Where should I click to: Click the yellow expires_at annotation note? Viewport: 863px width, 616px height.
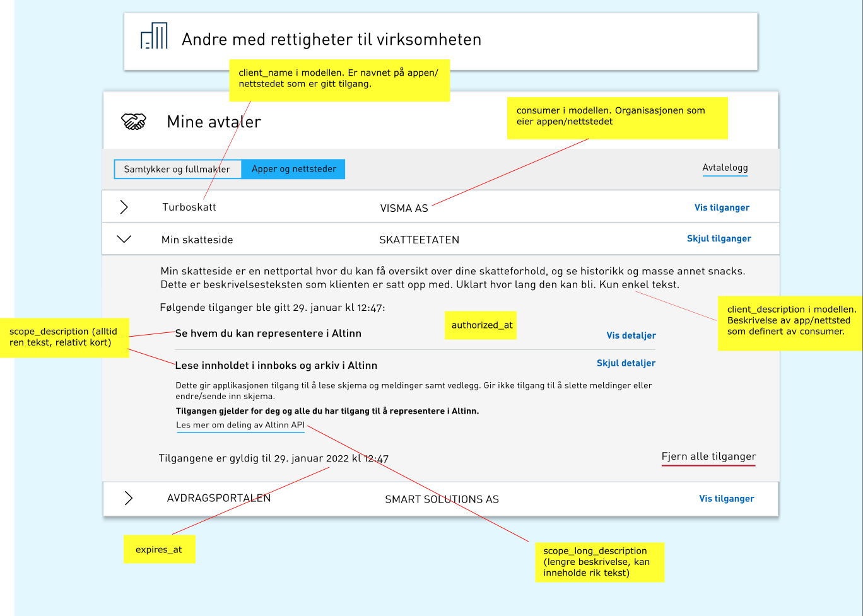pos(159,549)
